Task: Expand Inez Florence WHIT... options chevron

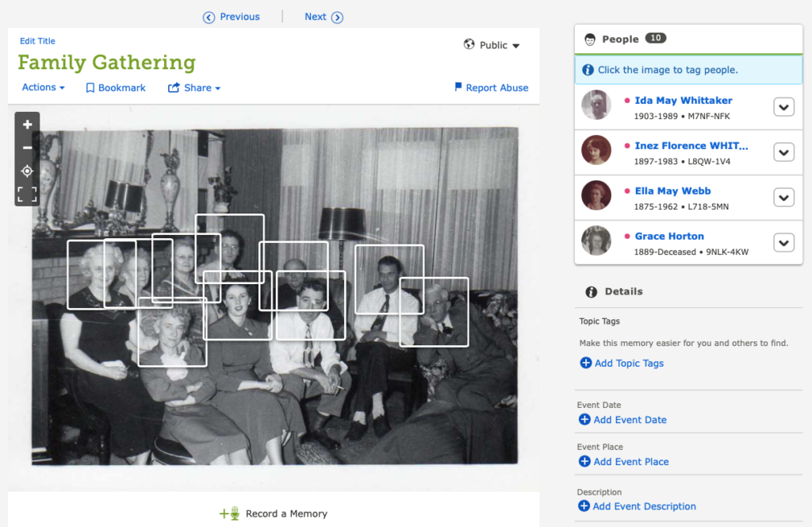Action: [x=783, y=152]
